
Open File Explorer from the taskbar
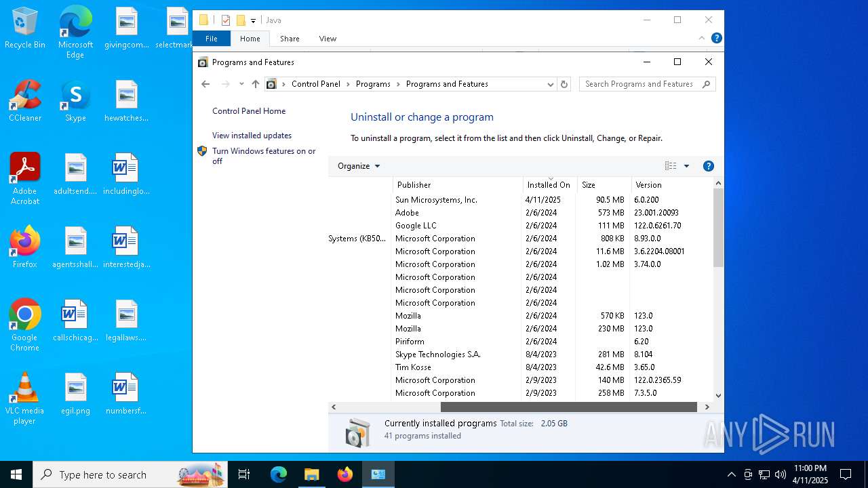(311, 474)
